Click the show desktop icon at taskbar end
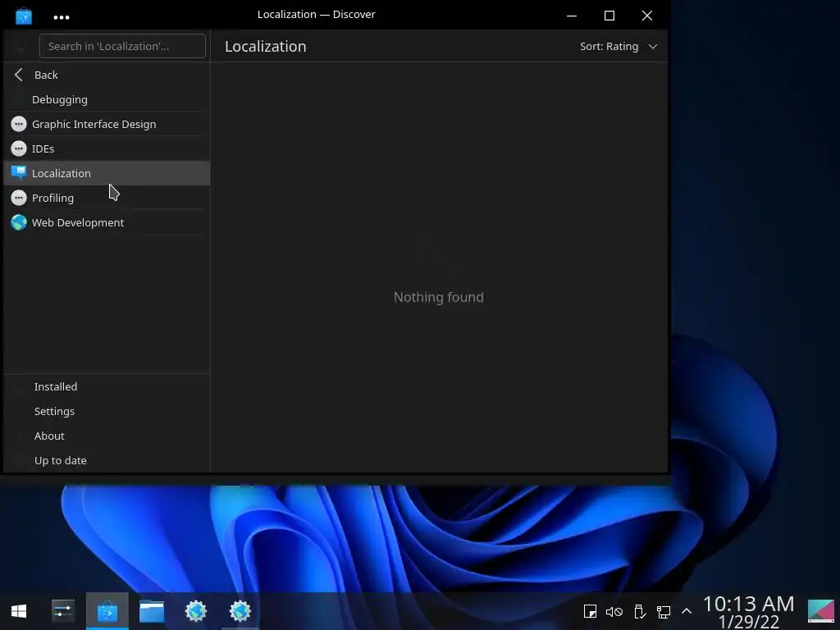Viewport: 840px width, 630px height. click(820, 611)
